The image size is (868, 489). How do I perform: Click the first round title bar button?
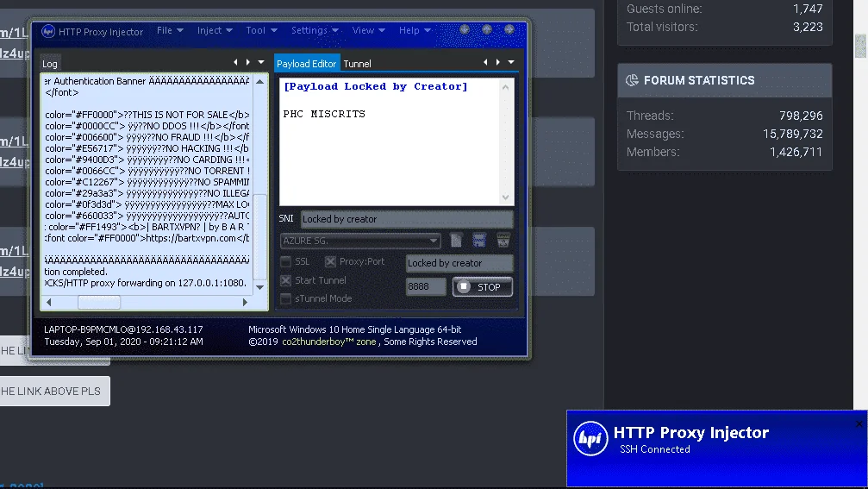(x=465, y=30)
